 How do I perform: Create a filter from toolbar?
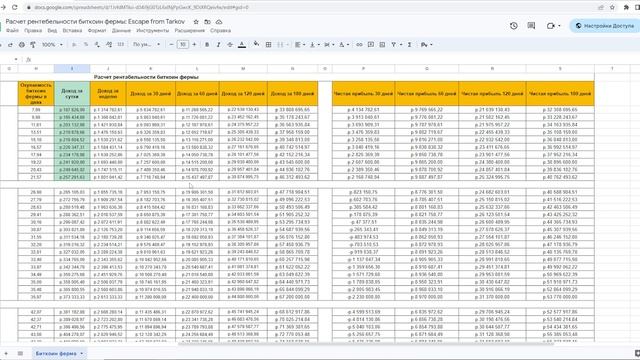(x=394, y=44)
